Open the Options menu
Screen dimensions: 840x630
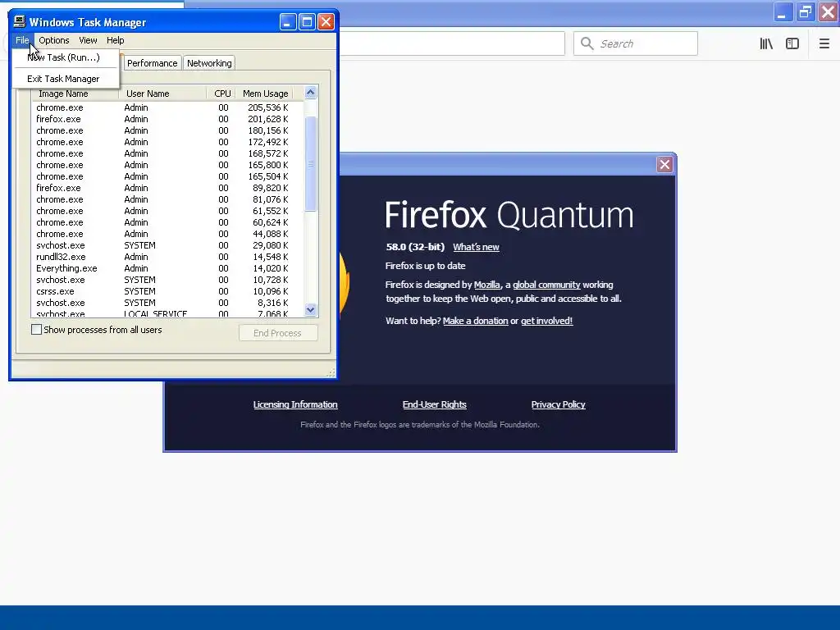tap(53, 40)
